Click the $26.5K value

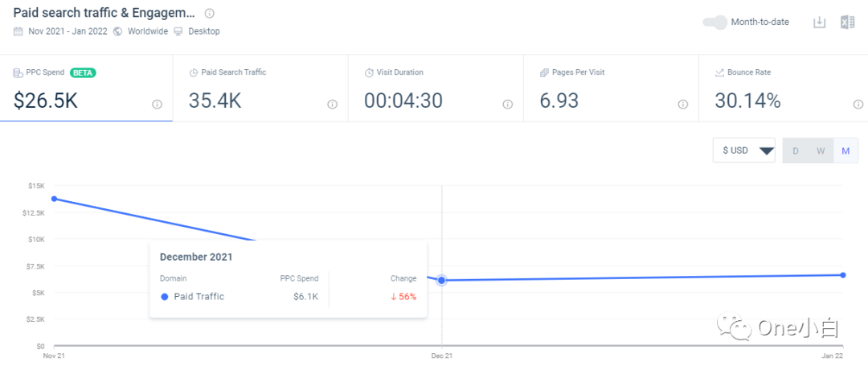[45, 101]
